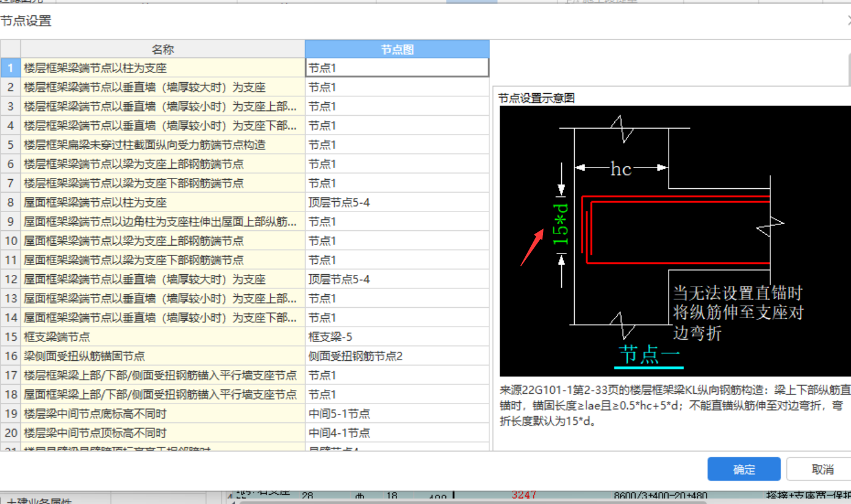Click row number 15 header

[10, 337]
